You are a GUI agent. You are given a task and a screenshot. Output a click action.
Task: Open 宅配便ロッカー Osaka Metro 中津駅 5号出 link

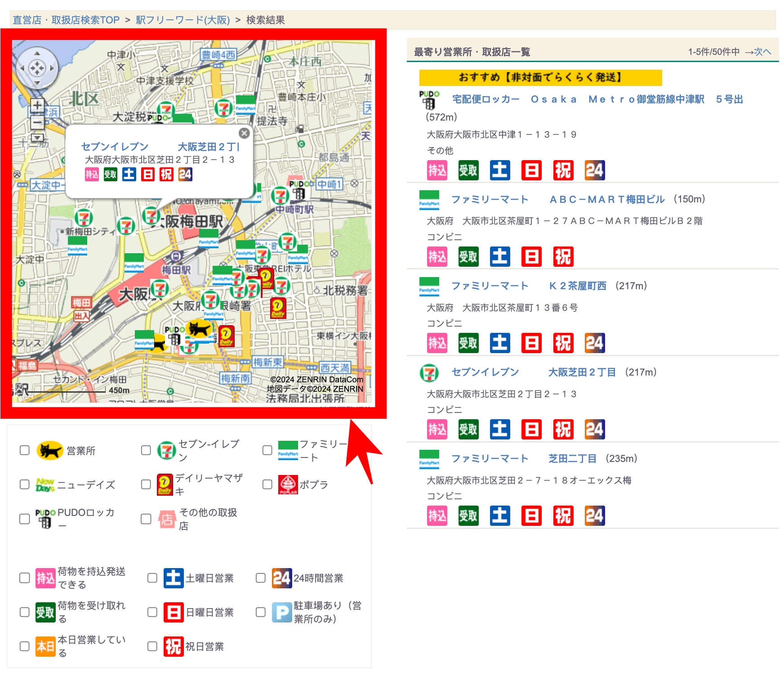pos(597,99)
